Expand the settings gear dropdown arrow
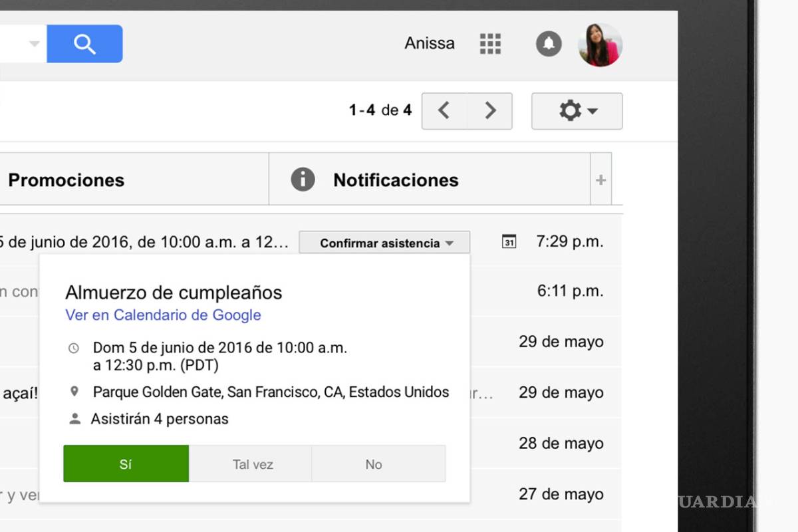 coord(594,111)
